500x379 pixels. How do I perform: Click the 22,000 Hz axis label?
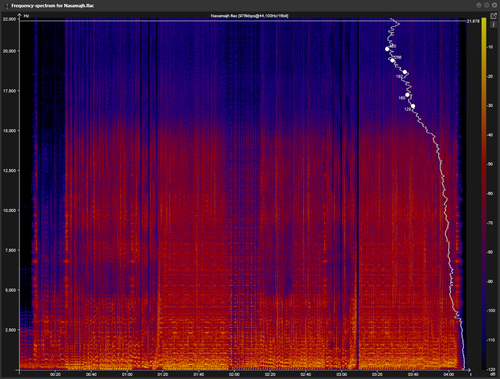click(9, 19)
